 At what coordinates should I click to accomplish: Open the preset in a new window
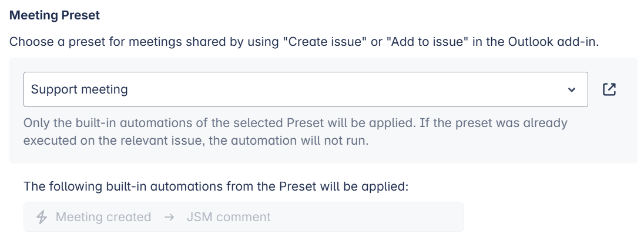(609, 89)
